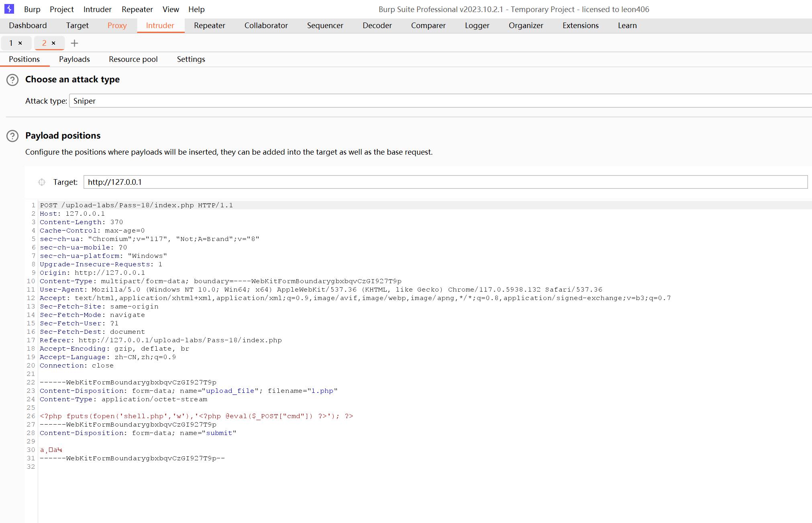
Task: Click the final boundary line ending in --
Action: click(x=132, y=458)
